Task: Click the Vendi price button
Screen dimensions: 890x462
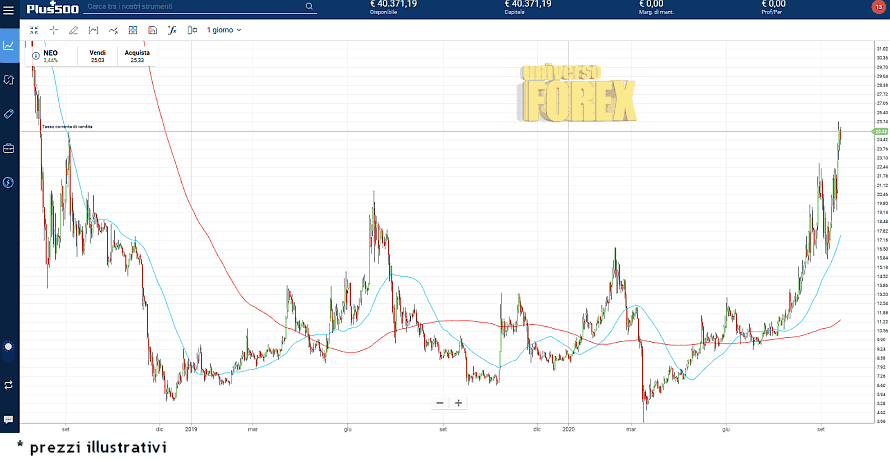Action: tap(97, 55)
